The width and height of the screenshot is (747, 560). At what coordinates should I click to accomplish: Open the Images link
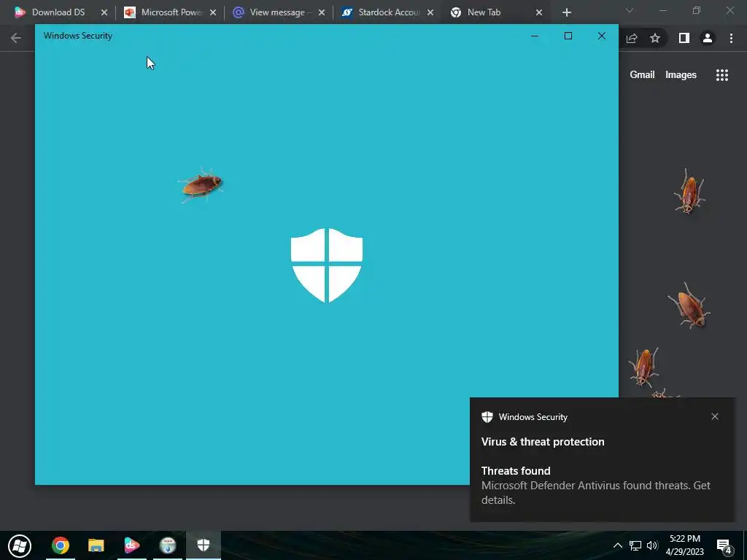pyautogui.click(x=681, y=75)
